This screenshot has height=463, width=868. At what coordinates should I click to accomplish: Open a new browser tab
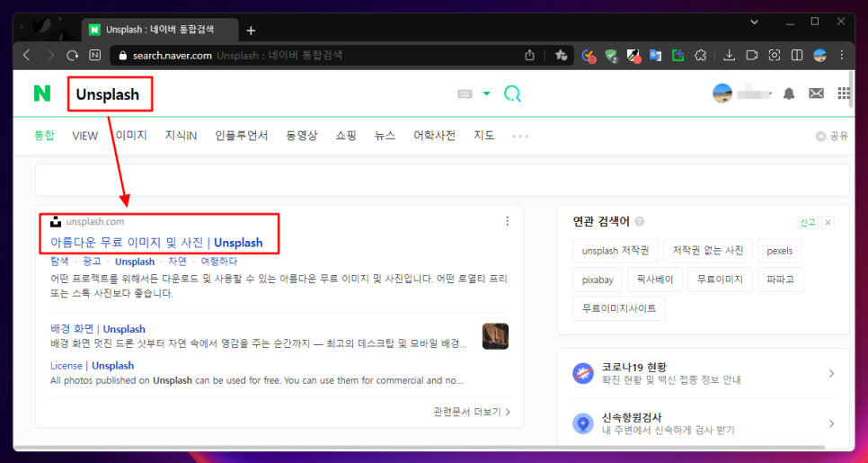click(251, 31)
